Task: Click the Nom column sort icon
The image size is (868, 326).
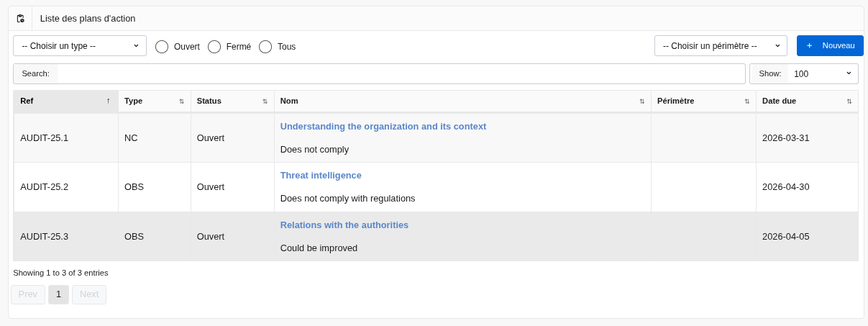Action: (x=641, y=101)
